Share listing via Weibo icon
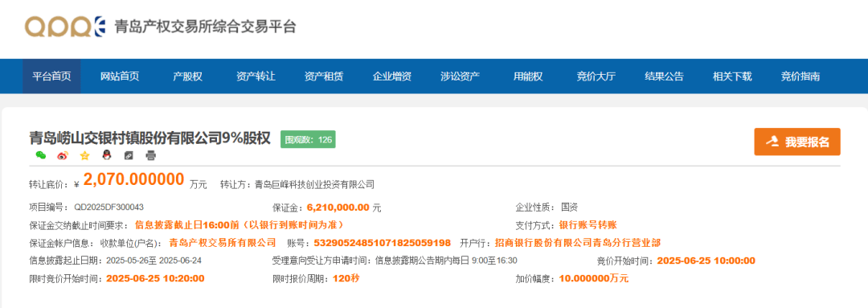Screen dimensions: 868x308 click(x=63, y=155)
